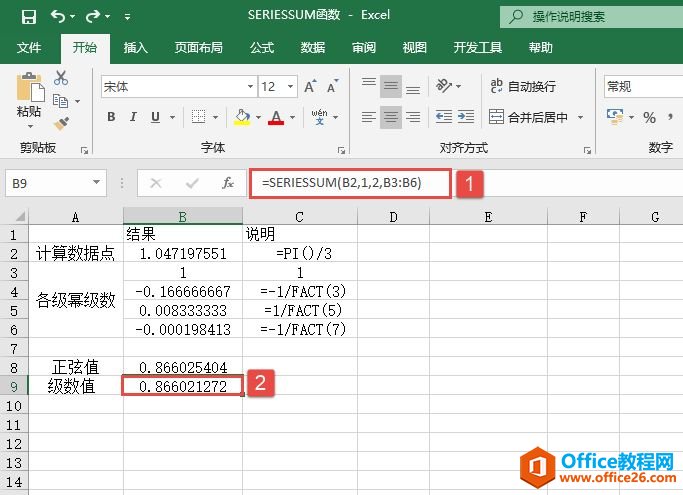Open the font size 12 dropdown
This screenshot has height=495, width=683.
pyautogui.click(x=290, y=86)
